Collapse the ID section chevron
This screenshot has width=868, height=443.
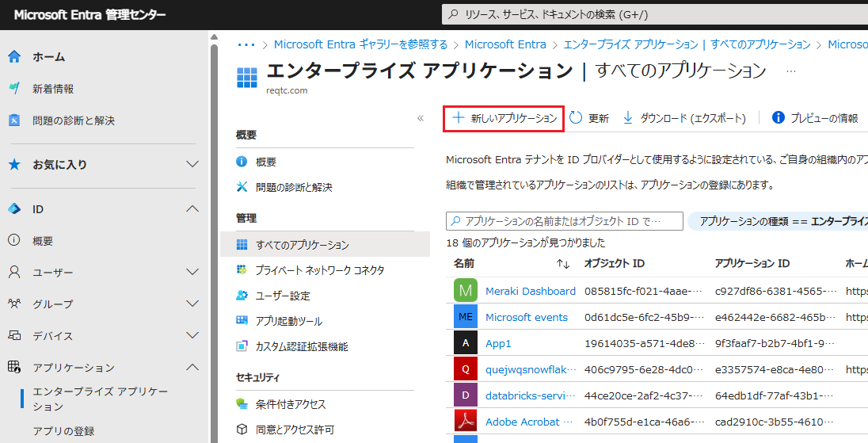point(192,208)
